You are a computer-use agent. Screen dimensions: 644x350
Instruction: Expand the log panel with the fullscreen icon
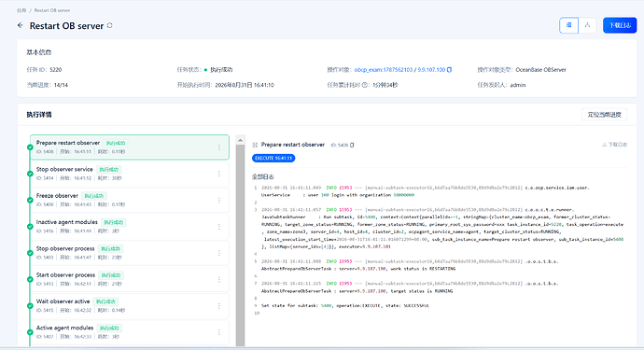pos(255,145)
